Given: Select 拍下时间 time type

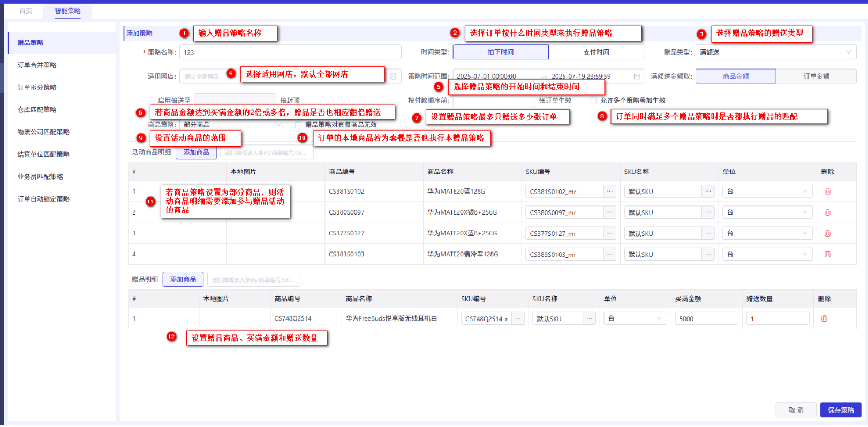Looking at the screenshot, I should point(501,52).
